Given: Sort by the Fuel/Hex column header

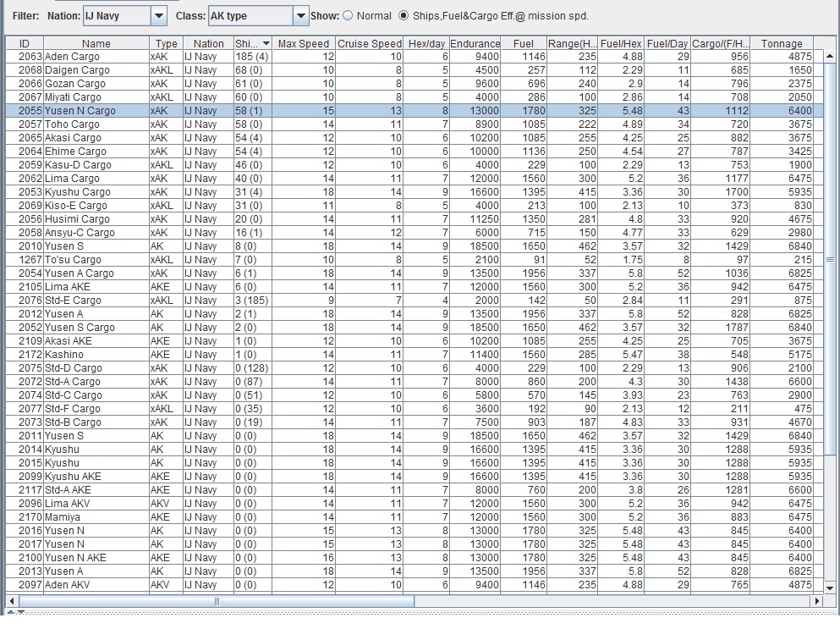Looking at the screenshot, I should [621, 43].
